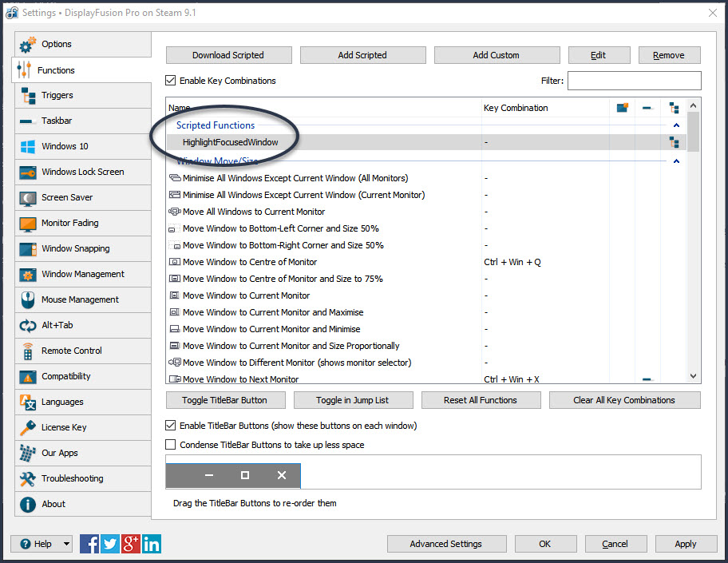Viewport: 728px width, 563px height.
Task: Click the function list scroll up arrow
Action: click(693, 106)
